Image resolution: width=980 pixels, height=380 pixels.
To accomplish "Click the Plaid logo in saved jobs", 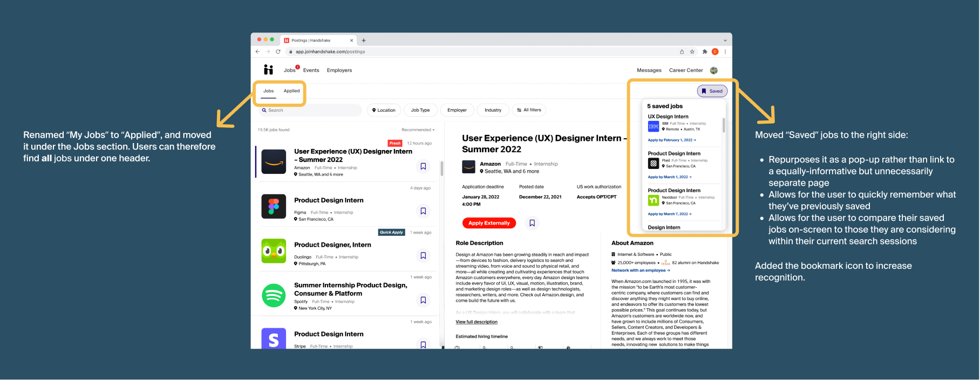I will coord(653,163).
